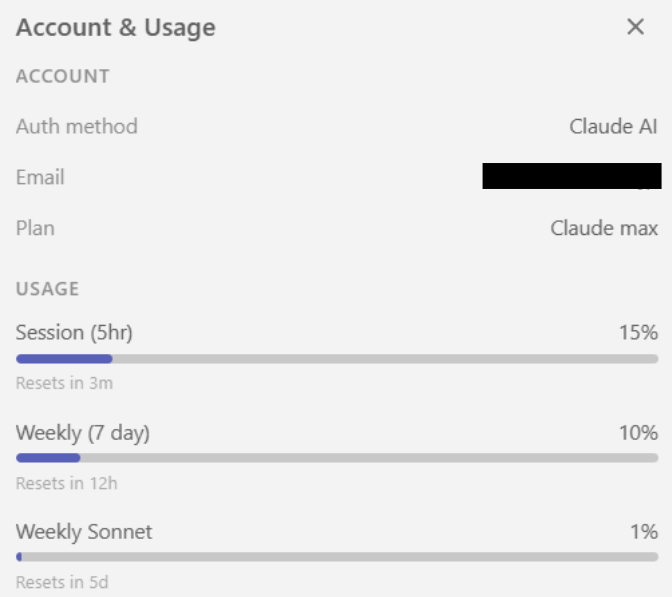This screenshot has width=672, height=597.
Task: Click the ACCOUNT section header
Action: (x=62, y=76)
